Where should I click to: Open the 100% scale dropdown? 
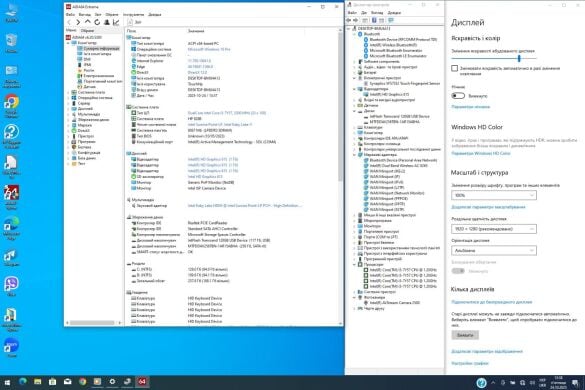click(494, 195)
